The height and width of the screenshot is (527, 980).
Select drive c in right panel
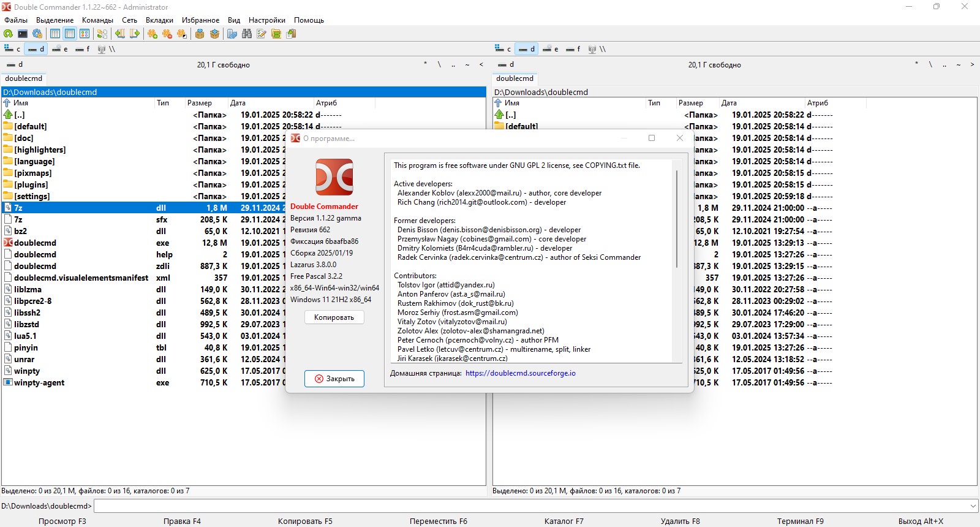click(x=503, y=49)
